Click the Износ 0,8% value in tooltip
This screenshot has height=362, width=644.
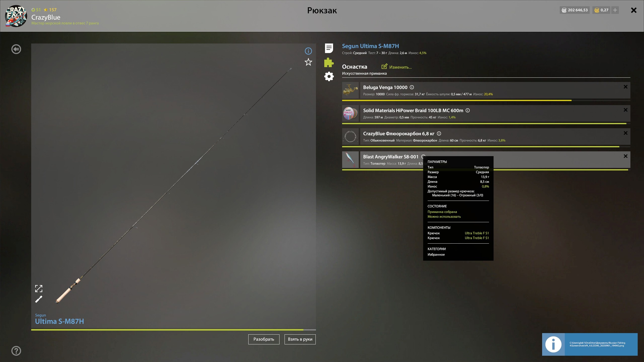tap(485, 186)
